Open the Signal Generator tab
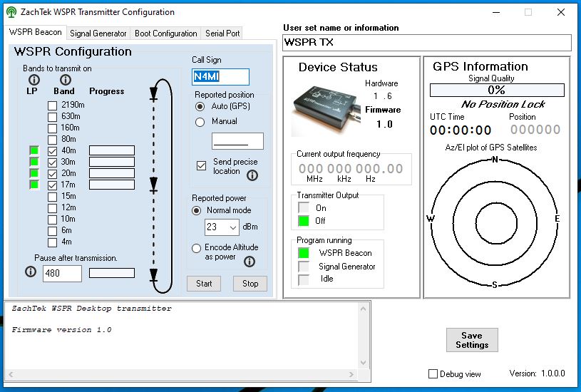Viewport: 581px width, 392px height. pos(98,33)
